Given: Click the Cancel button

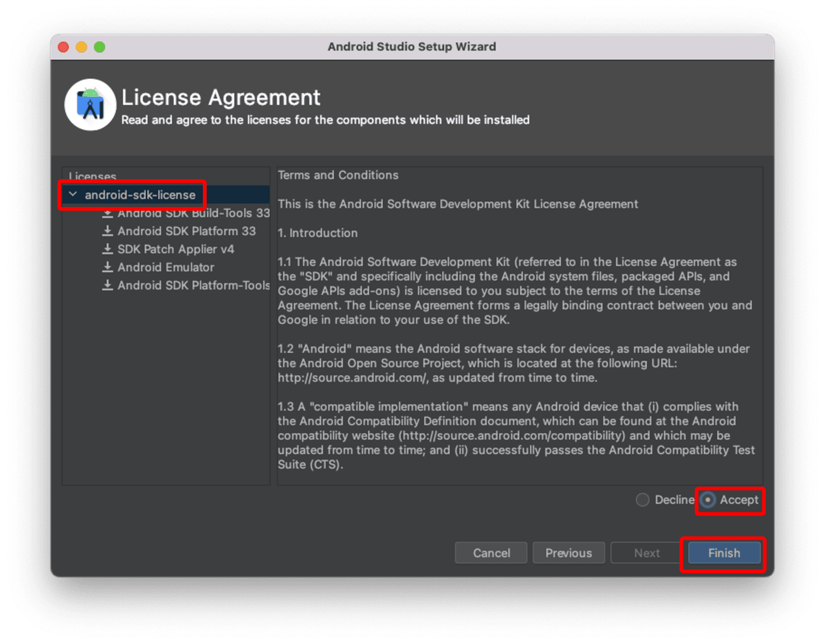Looking at the screenshot, I should point(492,553).
